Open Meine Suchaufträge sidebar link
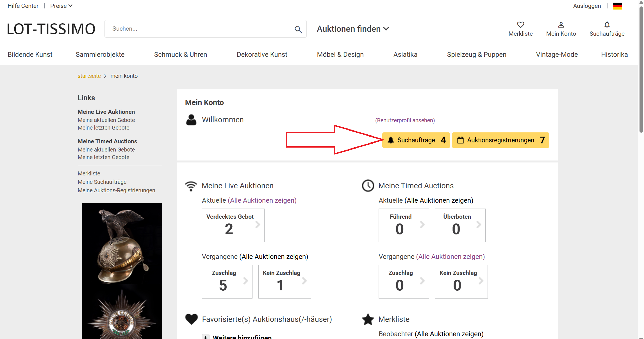Image resolution: width=644 pixels, height=339 pixels. [x=102, y=182]
